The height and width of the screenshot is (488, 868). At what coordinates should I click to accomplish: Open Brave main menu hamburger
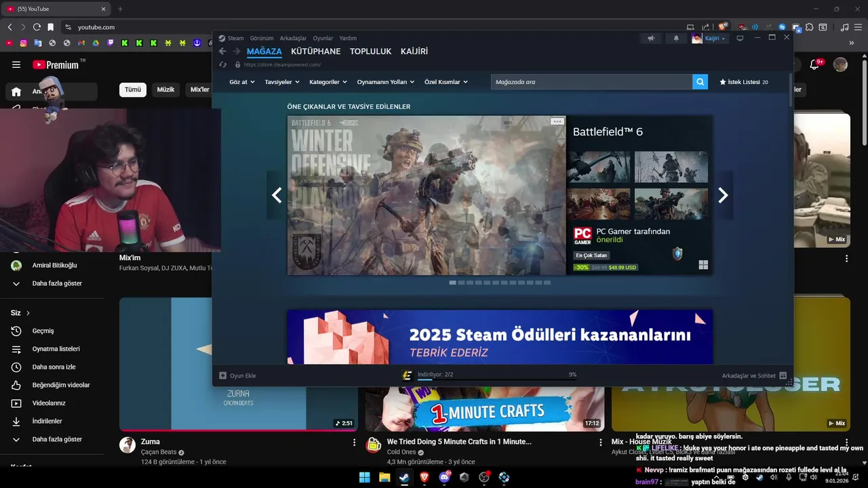point(858,27)
